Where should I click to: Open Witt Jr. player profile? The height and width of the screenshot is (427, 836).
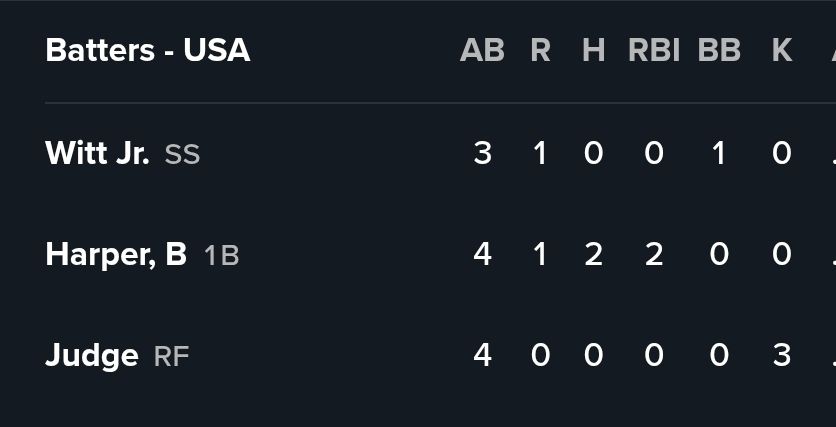pos(97,153)
